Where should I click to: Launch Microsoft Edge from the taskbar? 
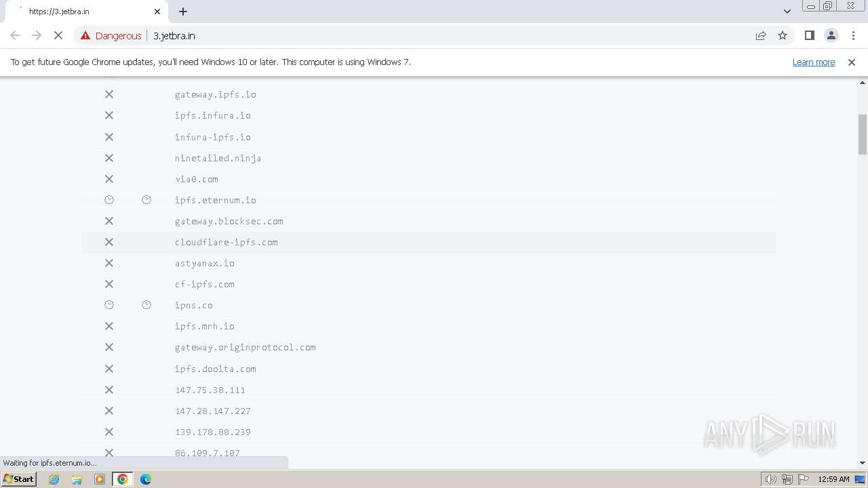[x=146, y=479]
